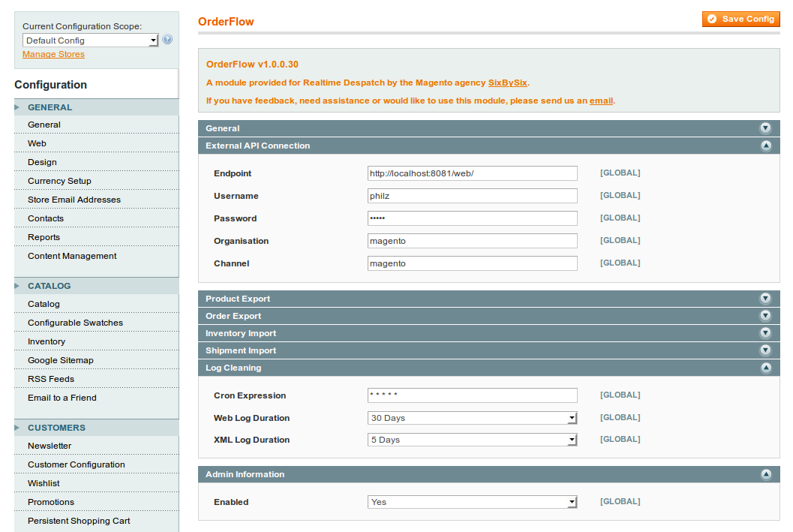Click the Cron Expression input field
793x532 pixels.
[x=472, y=395]
